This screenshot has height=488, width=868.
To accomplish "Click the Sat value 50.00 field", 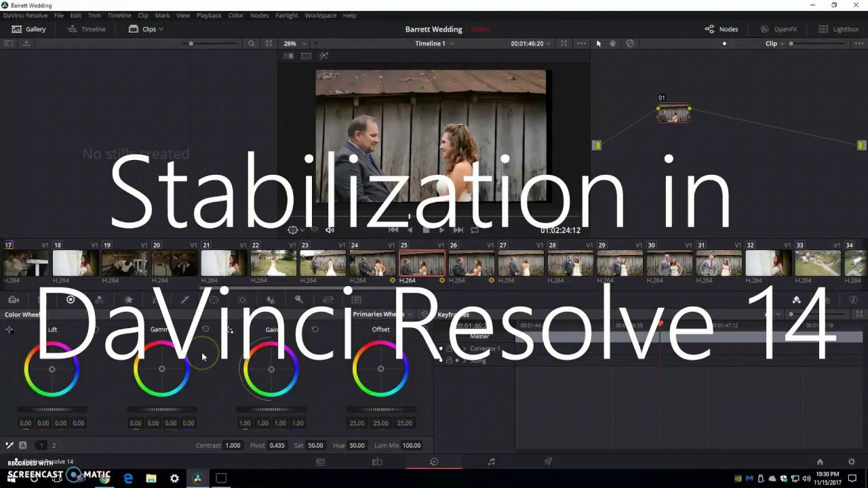I will (x=315, y=445).
